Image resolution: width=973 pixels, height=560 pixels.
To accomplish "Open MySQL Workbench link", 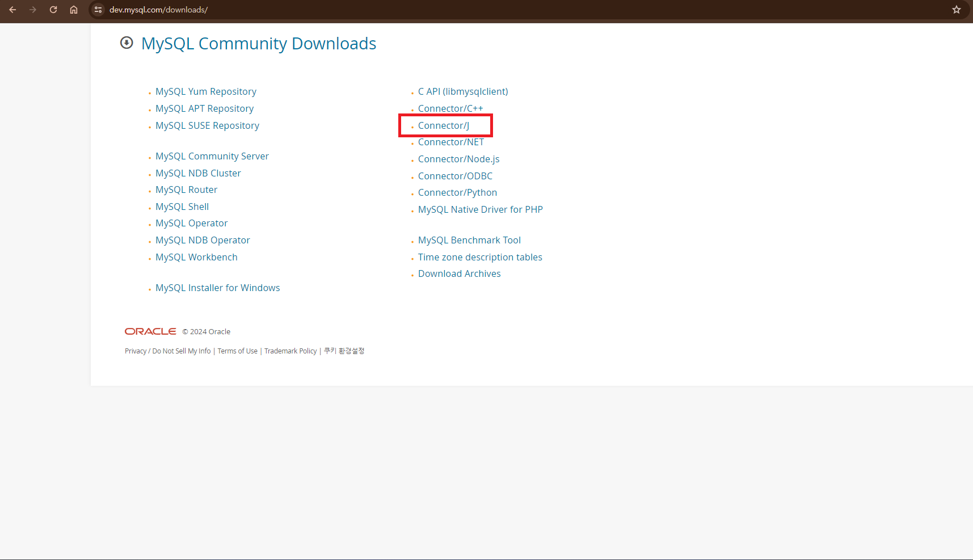I will click(x=196, y=257).
